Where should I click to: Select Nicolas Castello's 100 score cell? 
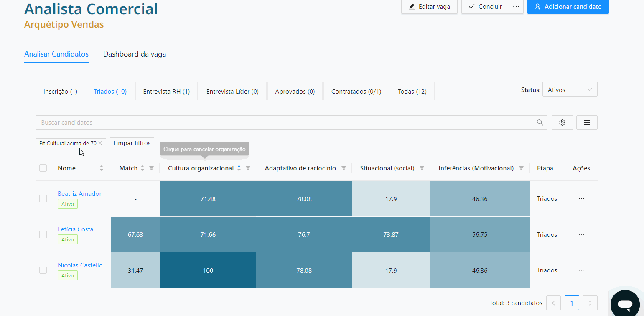tap(208, 270)
